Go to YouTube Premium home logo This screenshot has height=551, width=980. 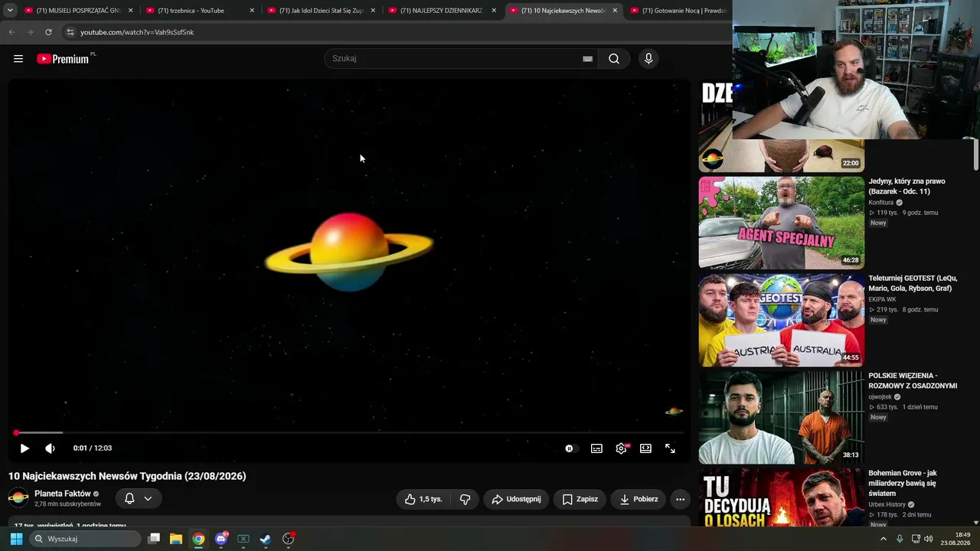[x=64, y=59]
